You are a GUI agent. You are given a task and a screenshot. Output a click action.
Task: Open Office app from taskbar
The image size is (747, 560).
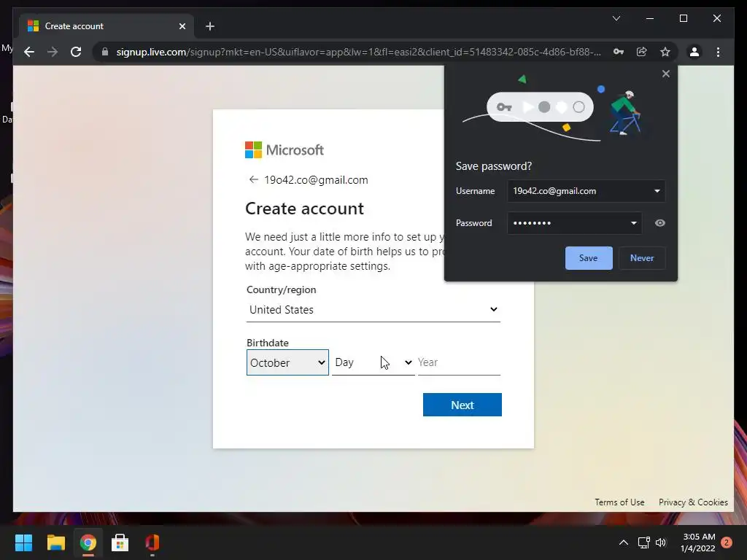(x=152, y=542)
